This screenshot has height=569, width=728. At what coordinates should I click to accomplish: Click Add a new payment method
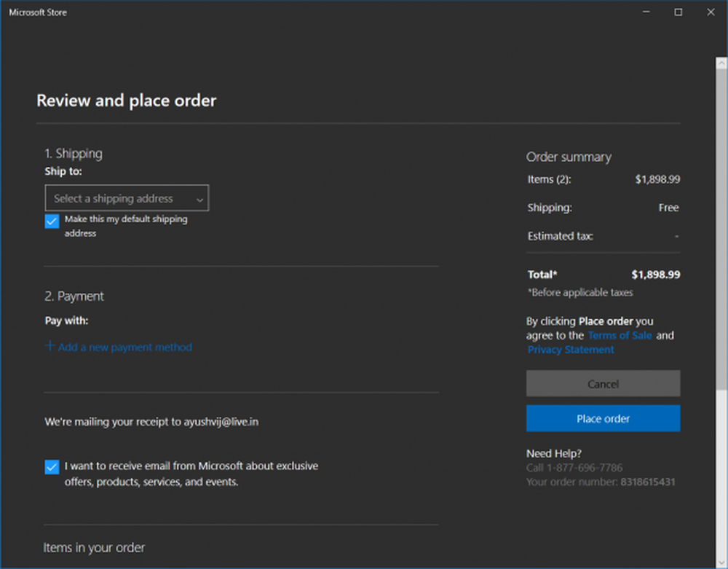click(x=124, y=348)
